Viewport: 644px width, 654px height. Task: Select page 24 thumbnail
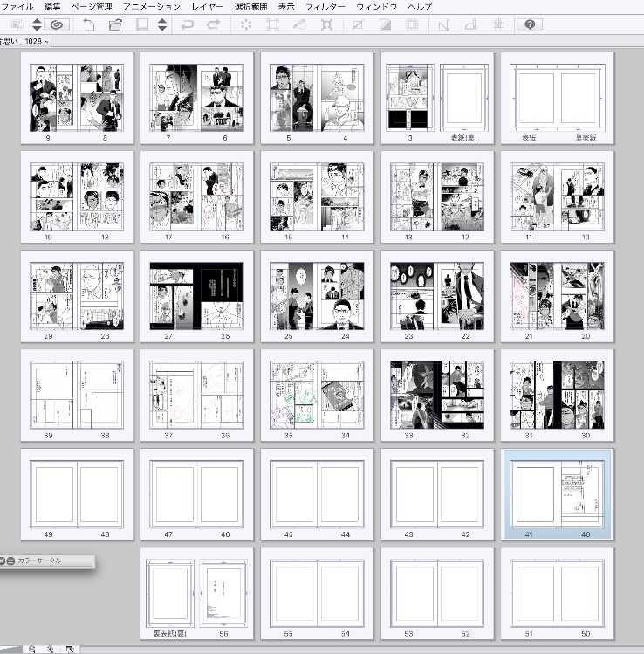pos(340,296)
